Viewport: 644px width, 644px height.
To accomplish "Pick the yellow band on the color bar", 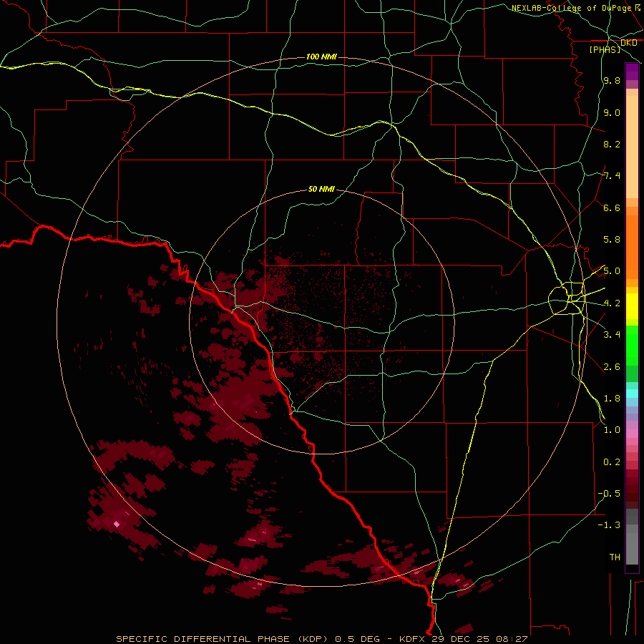I will click(x=632, y=306).
